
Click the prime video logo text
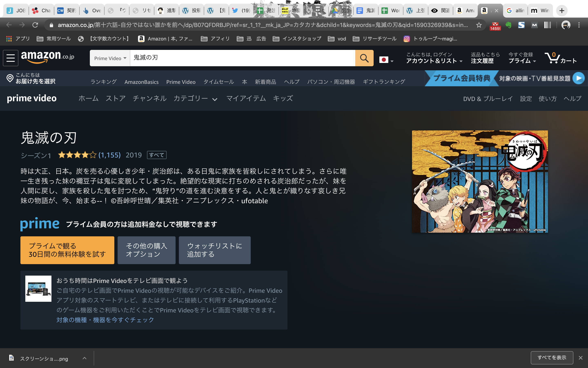[32, 98]
